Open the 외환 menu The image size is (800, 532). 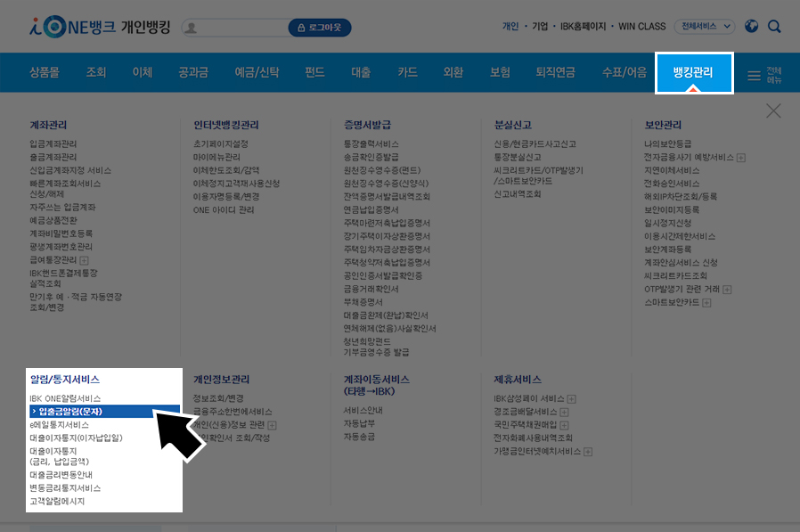click(x=453, y=72)
